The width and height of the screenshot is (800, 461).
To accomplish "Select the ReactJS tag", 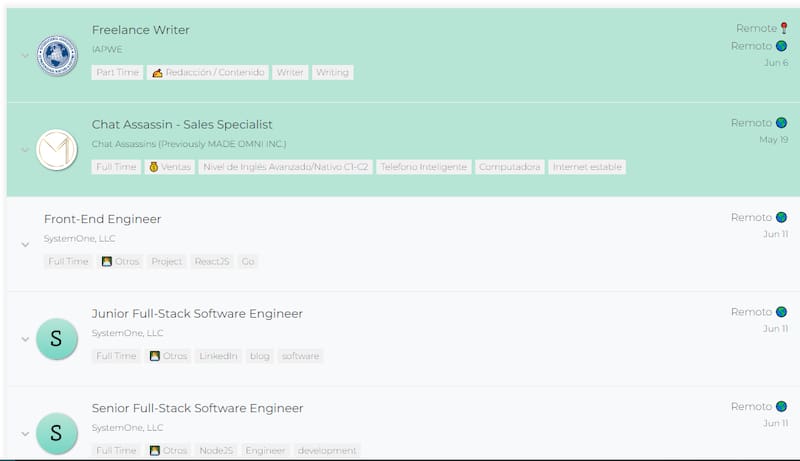I will point(213,261).
